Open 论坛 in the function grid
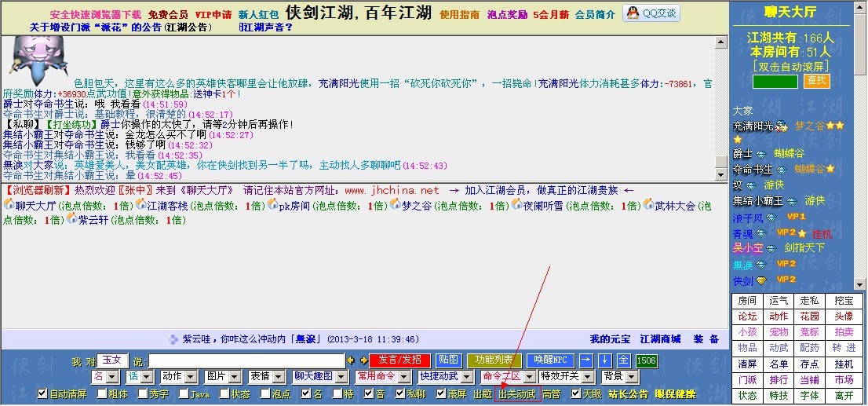 coord(747,316)
